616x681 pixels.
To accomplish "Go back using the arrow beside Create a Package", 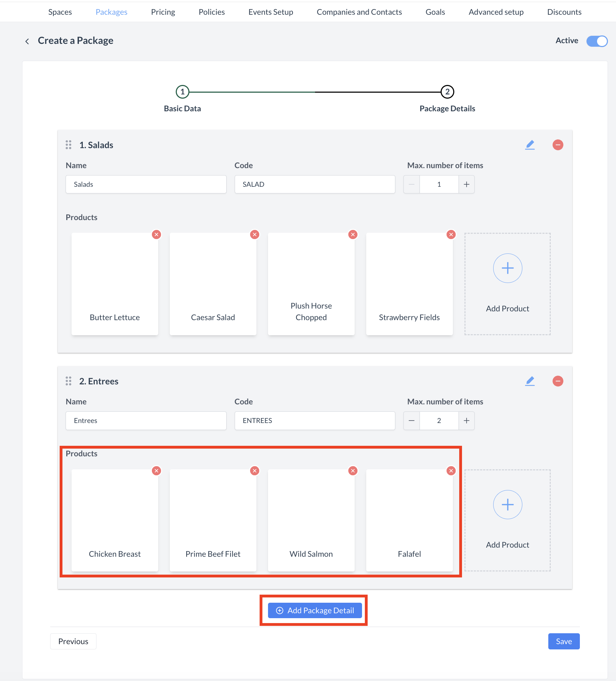I will [27, 41].
